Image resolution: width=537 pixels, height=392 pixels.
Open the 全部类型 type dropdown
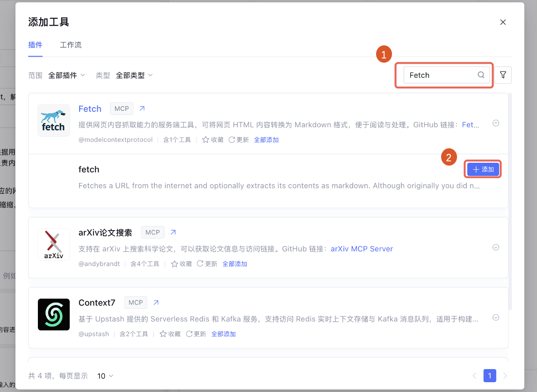click(x=134, y=75)
